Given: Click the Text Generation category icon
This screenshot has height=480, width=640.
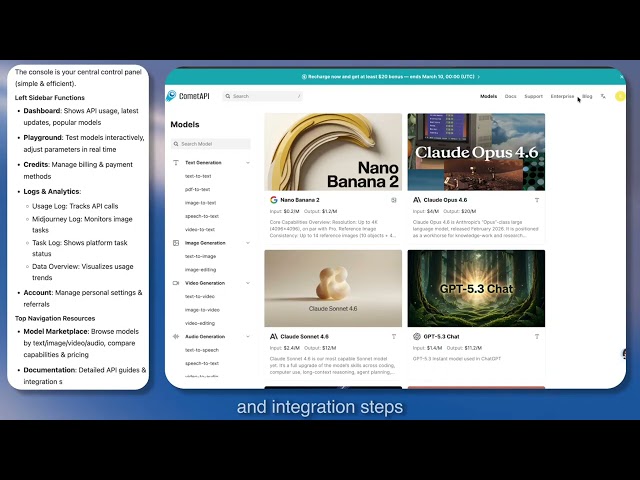Looking at the screenshot, I should click(x=176, y=162).
